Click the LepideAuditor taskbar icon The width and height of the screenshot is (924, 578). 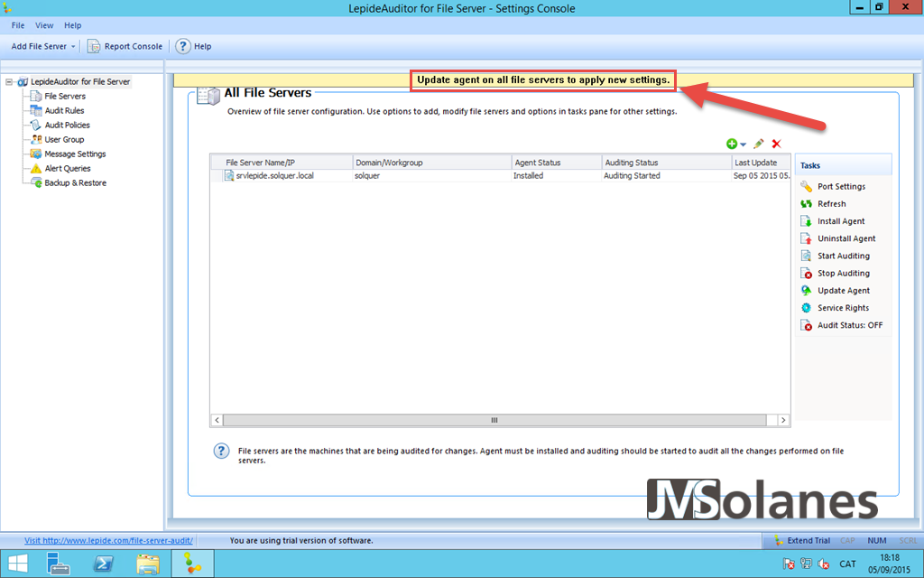point(192,564)
